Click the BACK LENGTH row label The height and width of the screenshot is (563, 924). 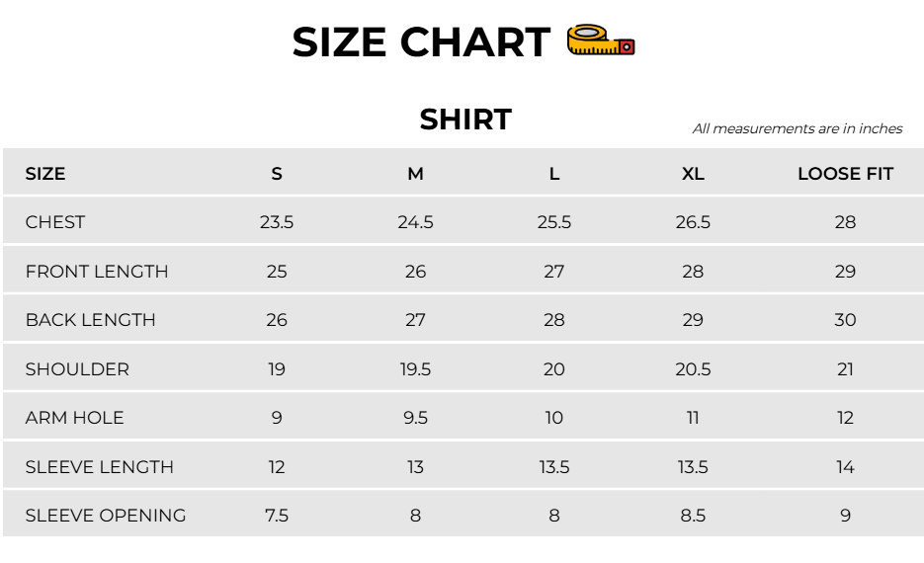click(x=91, y=320)
